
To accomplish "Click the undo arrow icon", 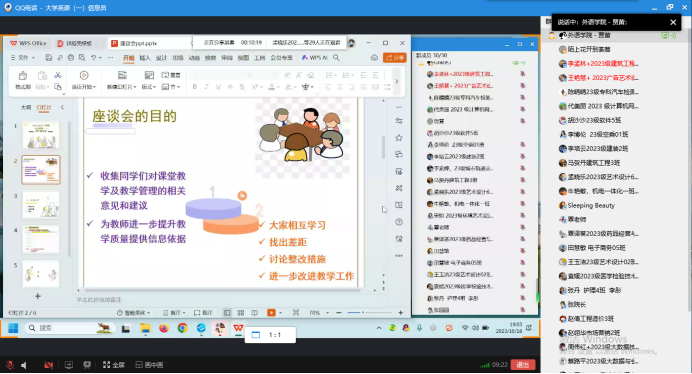I will point(93,58).
